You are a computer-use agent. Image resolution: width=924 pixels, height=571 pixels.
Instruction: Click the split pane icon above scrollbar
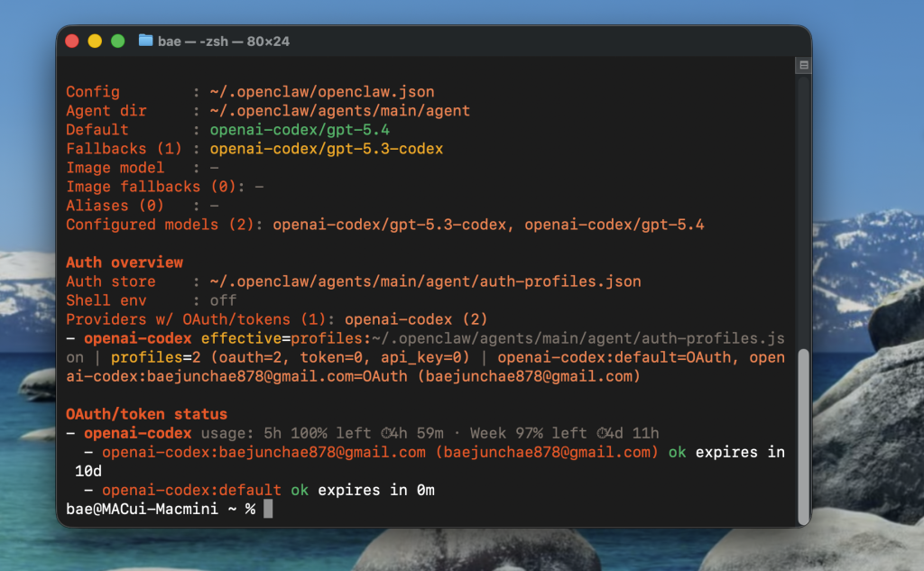(x=802, y=65)
